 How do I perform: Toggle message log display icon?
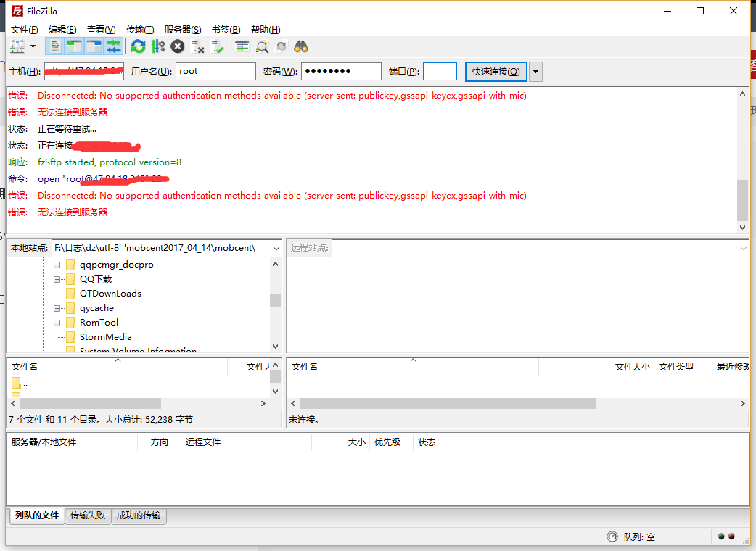point(55,46)
